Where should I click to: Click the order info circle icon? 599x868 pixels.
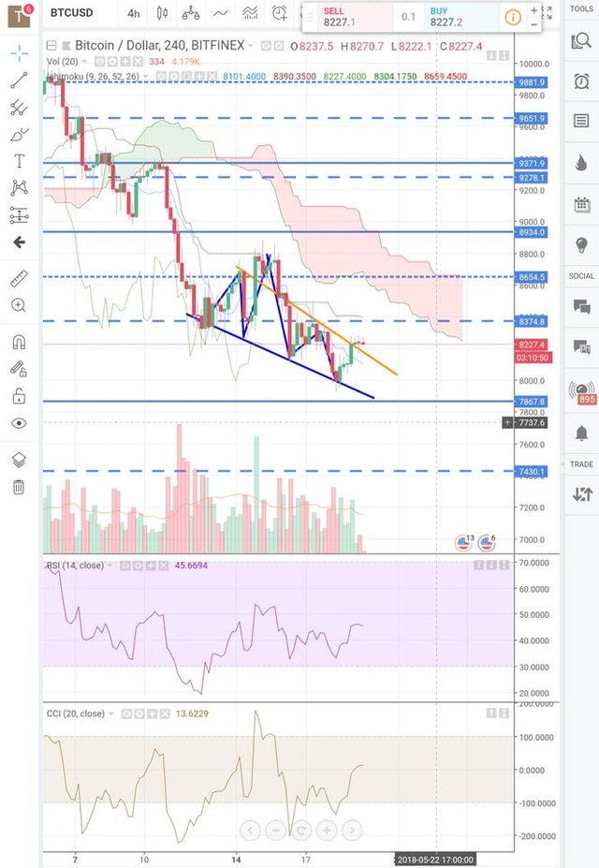click(513, 18)
